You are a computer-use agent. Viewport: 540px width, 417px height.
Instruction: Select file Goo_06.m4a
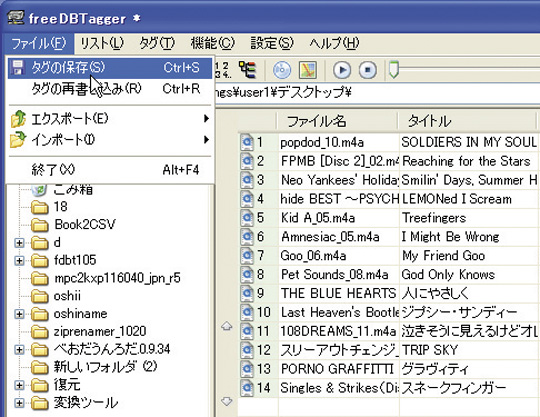tap(313, 256)
